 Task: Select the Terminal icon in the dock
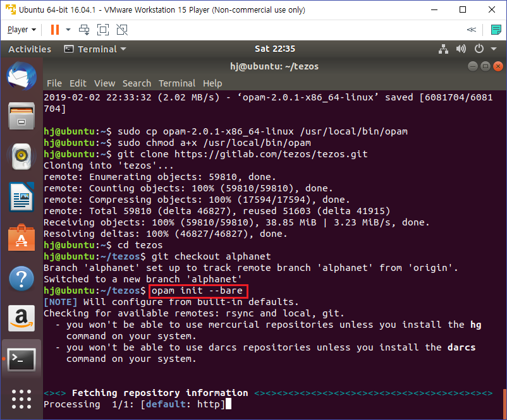21,359
